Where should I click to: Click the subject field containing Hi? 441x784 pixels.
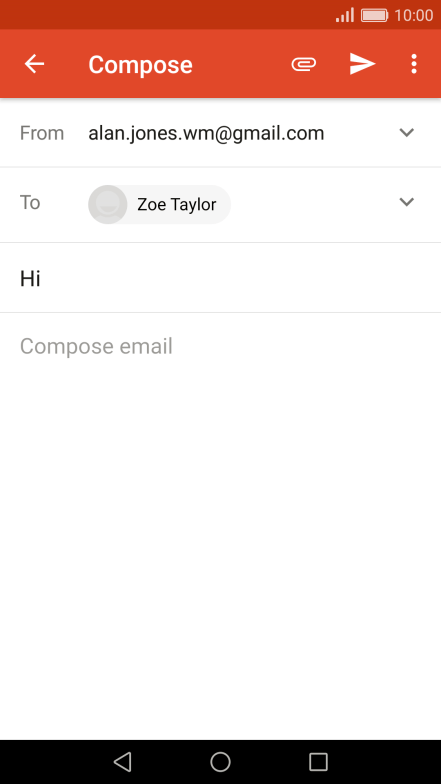[x=220, y=278]
